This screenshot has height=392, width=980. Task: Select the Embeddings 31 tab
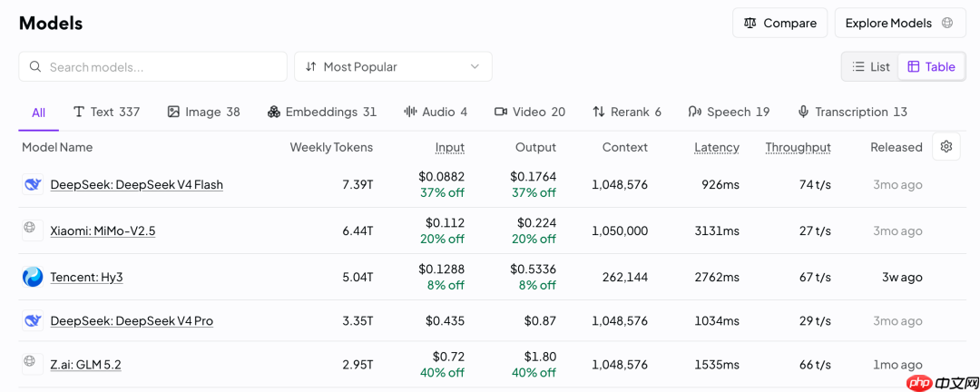(322, 112)
